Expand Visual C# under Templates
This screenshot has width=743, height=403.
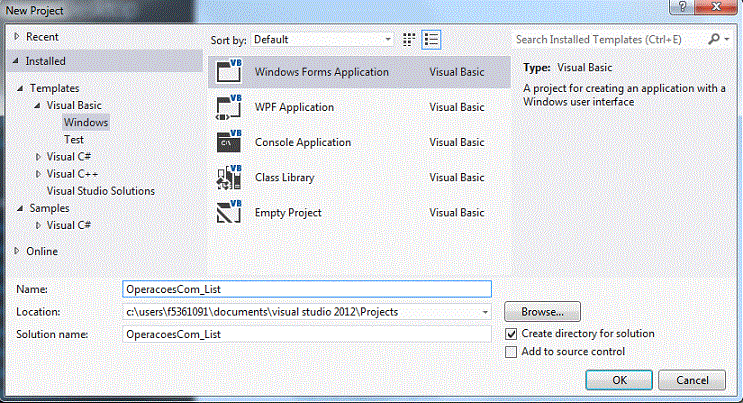point(38,156)
